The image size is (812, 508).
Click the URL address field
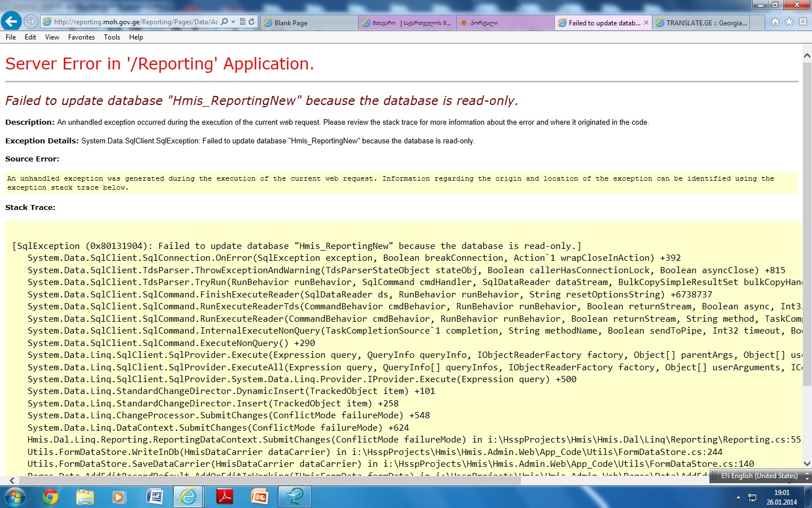[135, 22]
